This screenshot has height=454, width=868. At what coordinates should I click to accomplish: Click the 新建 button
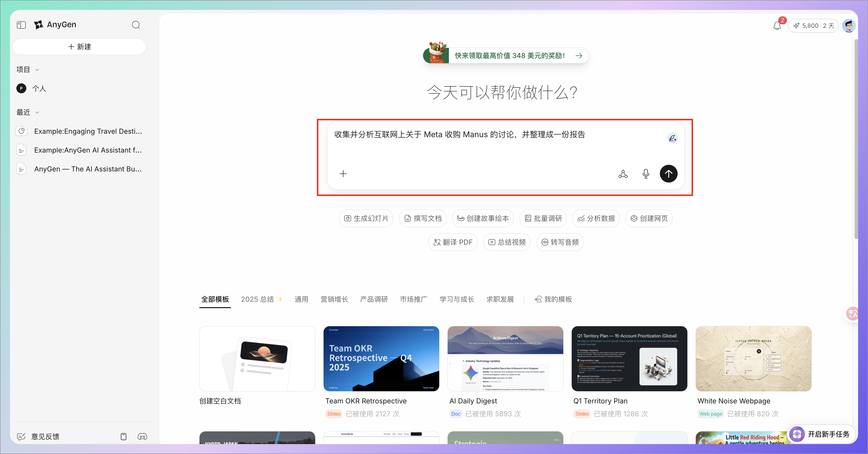point(79,47)
